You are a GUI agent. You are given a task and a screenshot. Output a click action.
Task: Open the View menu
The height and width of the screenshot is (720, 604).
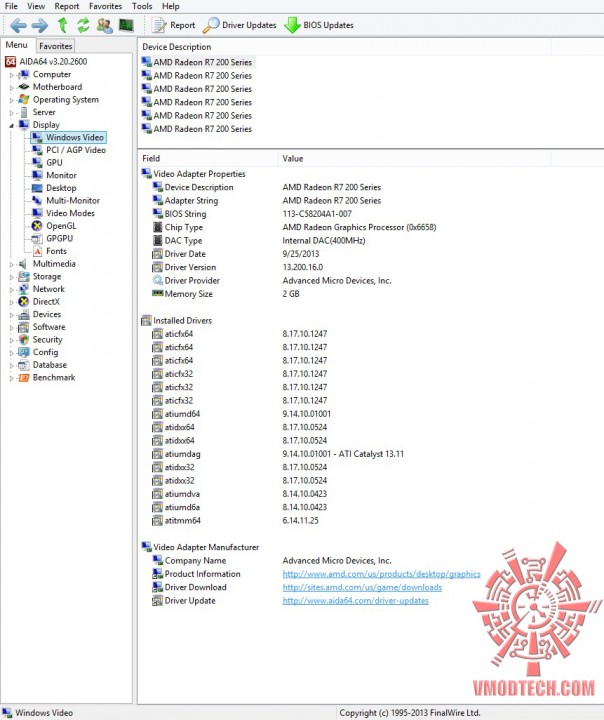(36, 6)
